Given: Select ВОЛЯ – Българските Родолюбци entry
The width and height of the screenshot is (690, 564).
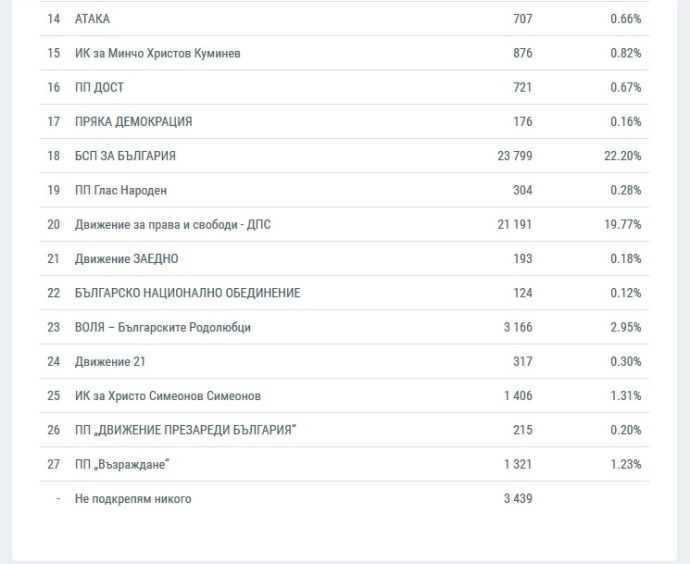Looking at the screenshot, I should [x=162, y=327].
